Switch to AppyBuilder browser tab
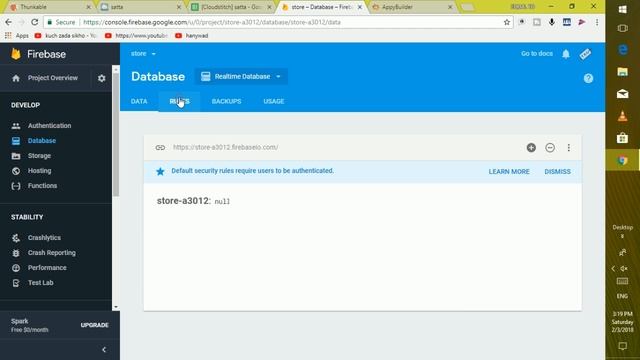640x360 pixels. pos(411,7)
